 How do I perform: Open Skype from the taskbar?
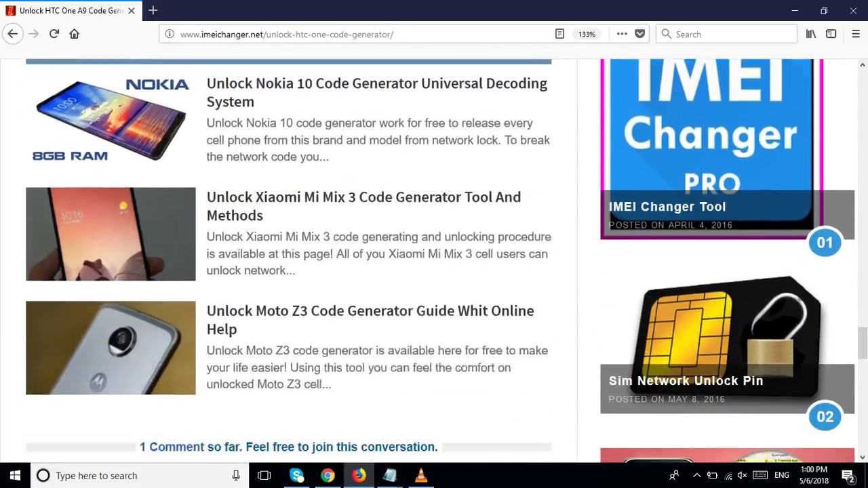tap(296, 475)
